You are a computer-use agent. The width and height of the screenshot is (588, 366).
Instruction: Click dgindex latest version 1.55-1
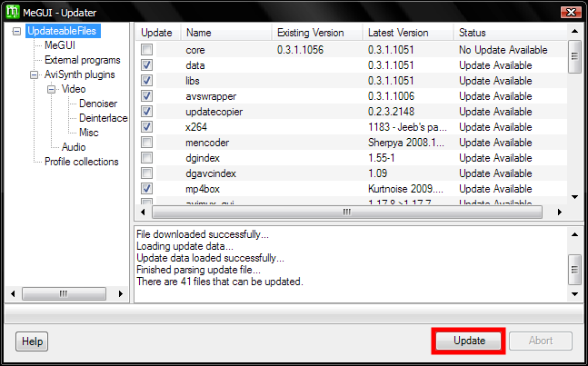(381, 158)
